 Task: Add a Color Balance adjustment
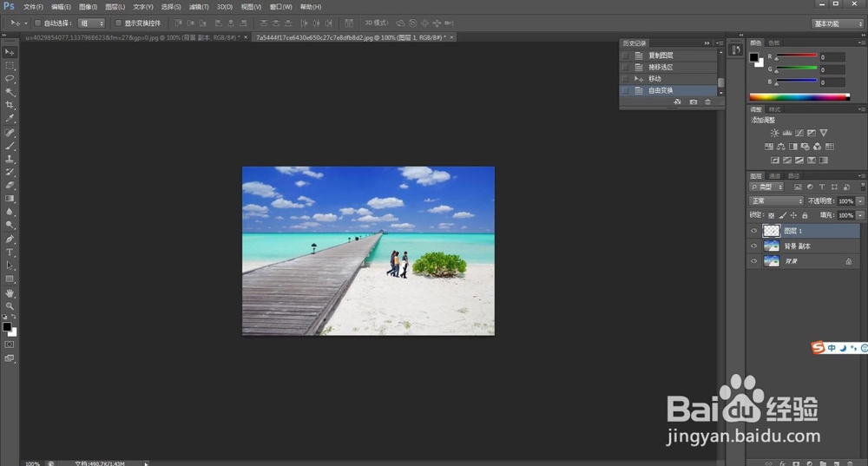[x=780, y=147]
